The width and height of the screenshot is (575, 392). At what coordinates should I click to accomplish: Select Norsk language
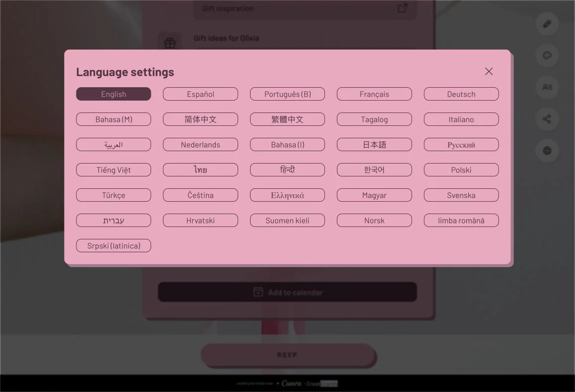tap(375, 221)
